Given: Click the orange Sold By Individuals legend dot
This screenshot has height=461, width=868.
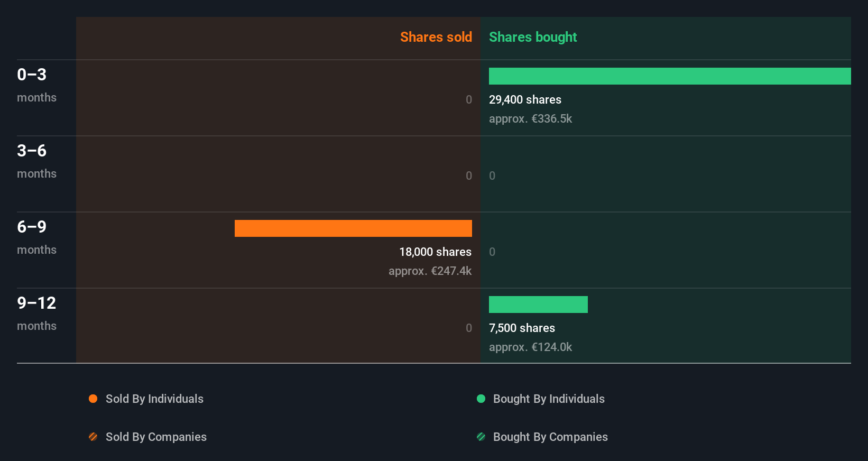Looking at the screenshot, I should [x=93, y=399].
